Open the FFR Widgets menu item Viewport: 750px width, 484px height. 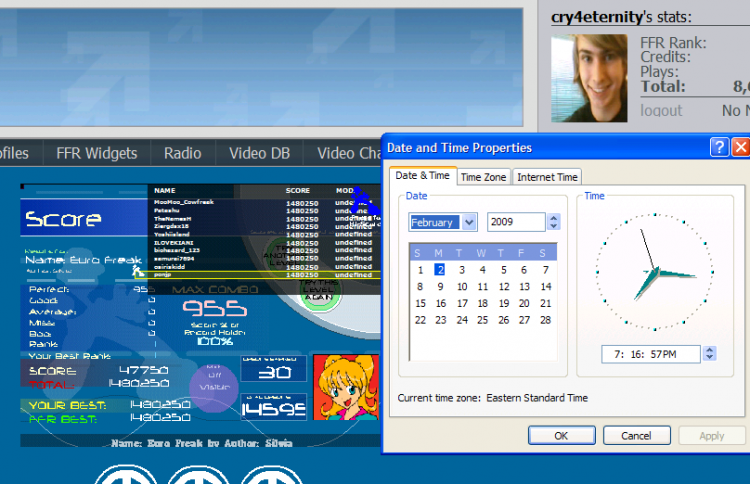(x=97, y=153)
